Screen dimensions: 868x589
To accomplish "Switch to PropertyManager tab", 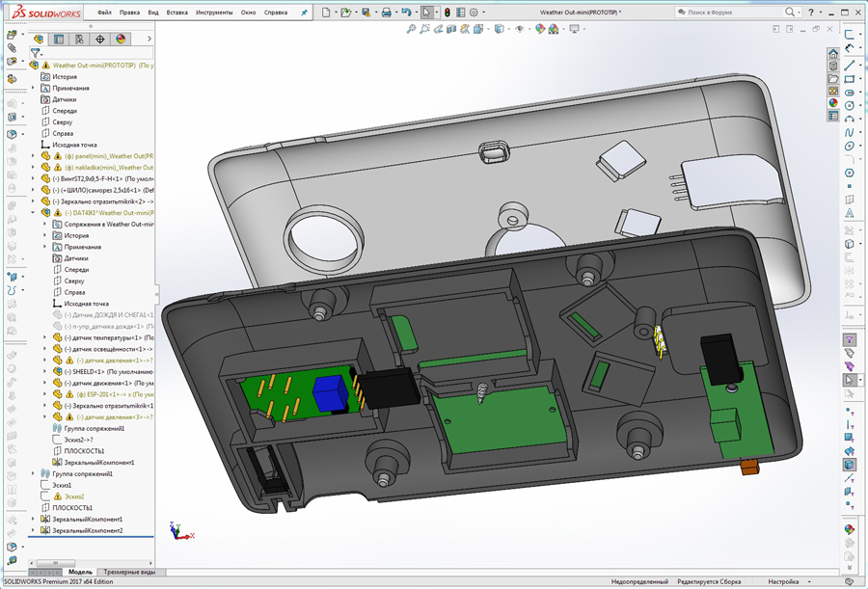I will [x=59, y=39].
